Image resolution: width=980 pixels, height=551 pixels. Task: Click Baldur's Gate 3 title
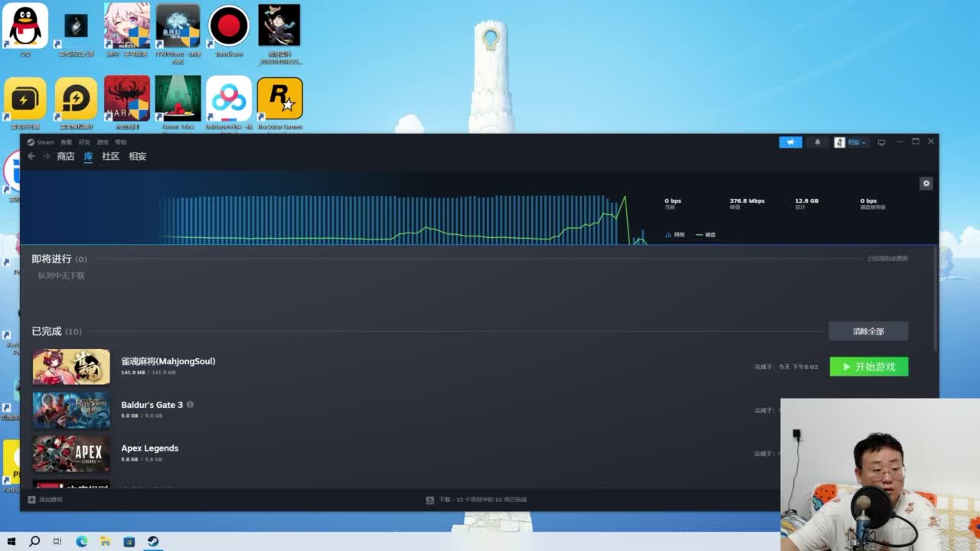click(152, 405)
